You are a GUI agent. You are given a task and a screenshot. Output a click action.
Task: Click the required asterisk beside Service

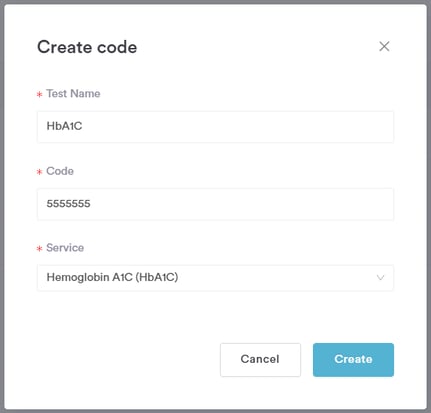[39, 249]
